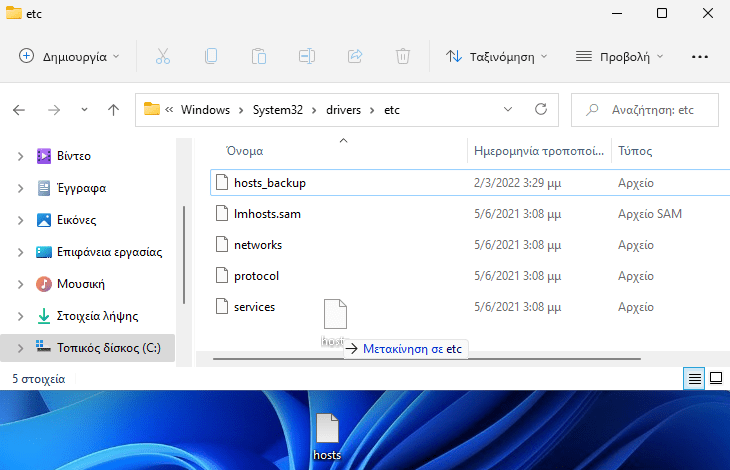Click the etc breadcrumb segment
This screenshot has width=730, height=470.
(x=392, y=110)
